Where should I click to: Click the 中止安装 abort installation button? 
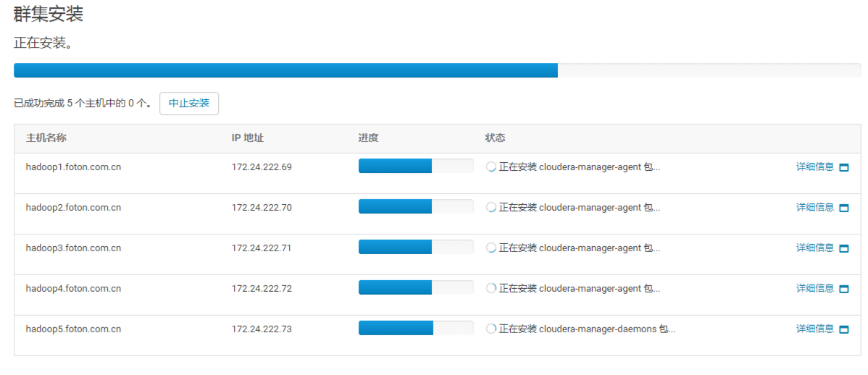point(188,104)
